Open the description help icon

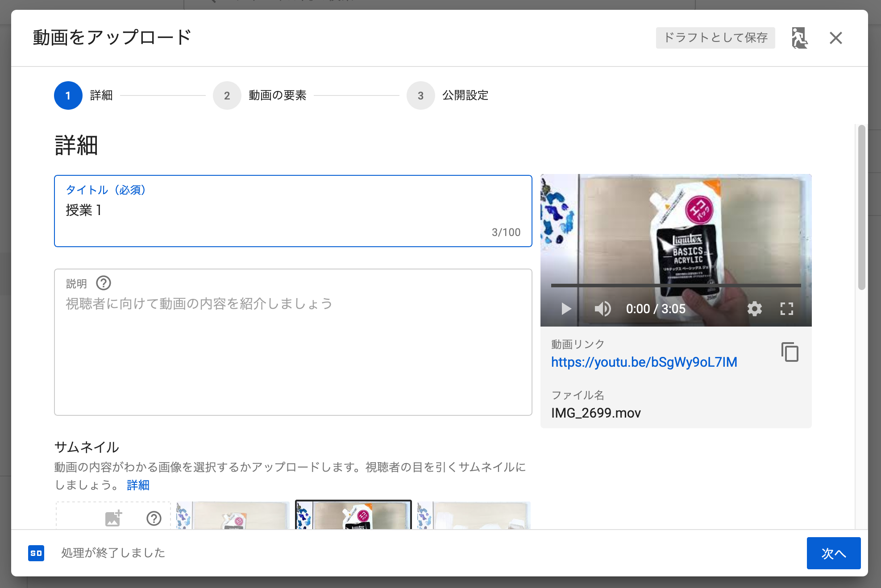pyautogui.click(x=104, y=283)
